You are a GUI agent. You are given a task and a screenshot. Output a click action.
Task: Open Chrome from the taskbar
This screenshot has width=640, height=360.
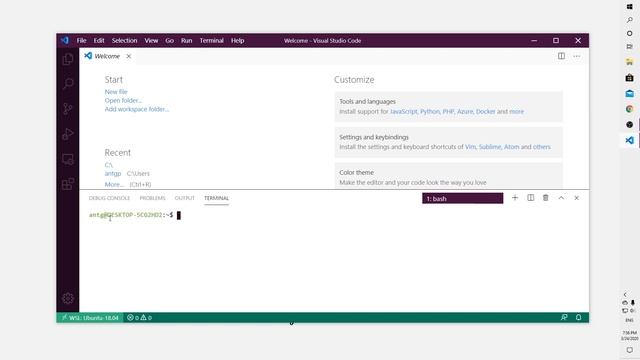[x=629, y=109]
